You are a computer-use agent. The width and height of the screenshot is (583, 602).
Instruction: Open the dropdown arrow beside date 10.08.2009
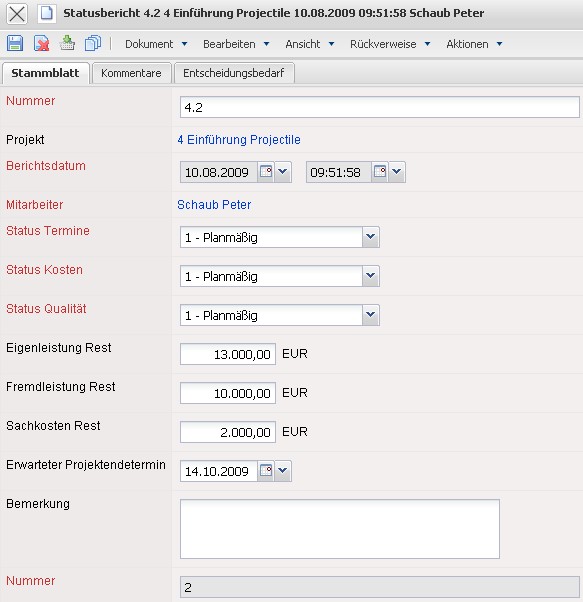(x=283, y=172)
